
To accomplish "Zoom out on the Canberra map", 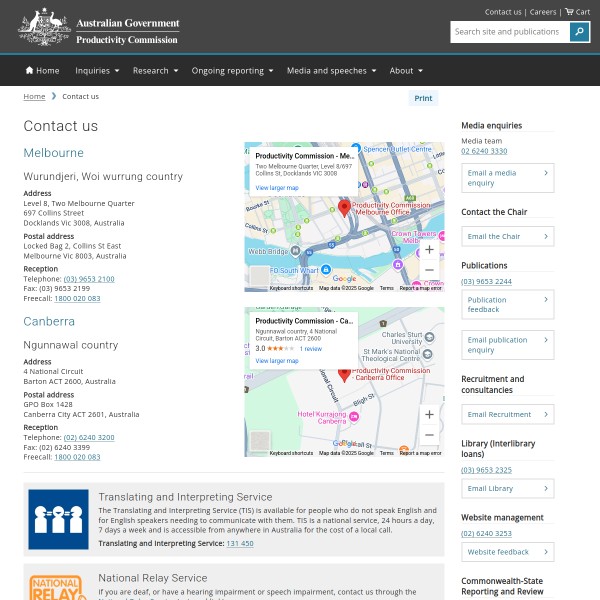I will coord(429,435).
